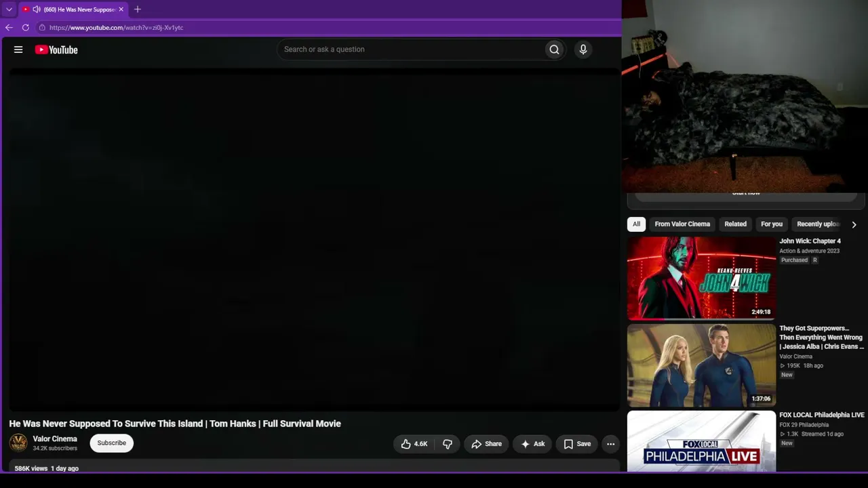
Task: Ask about the video with Ask button
Action: coord(532,444)
